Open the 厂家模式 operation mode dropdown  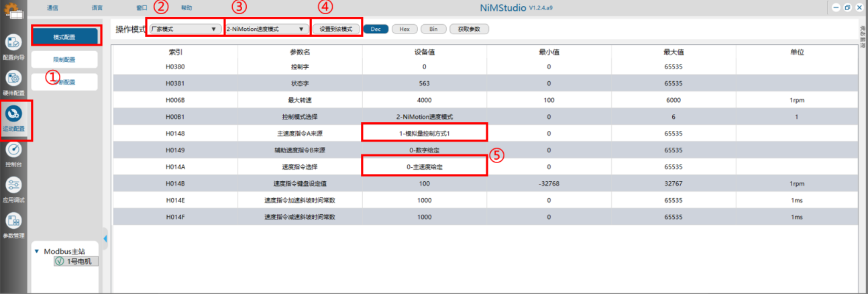[184, 30]
